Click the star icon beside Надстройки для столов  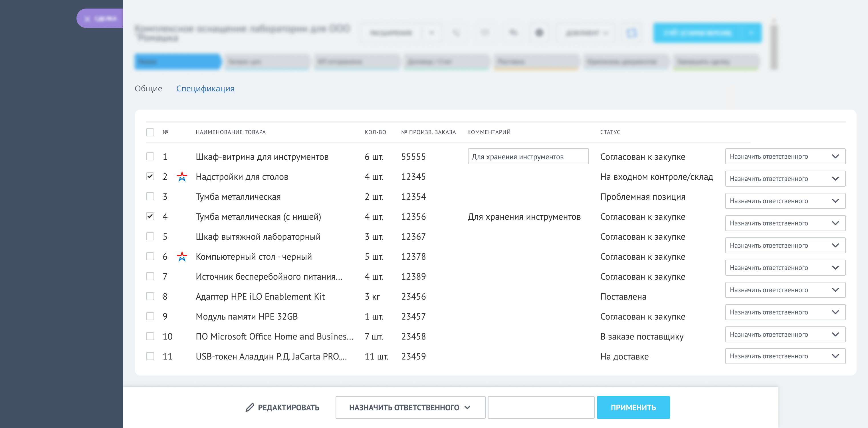pyautogui.click(x=182, y=176)
